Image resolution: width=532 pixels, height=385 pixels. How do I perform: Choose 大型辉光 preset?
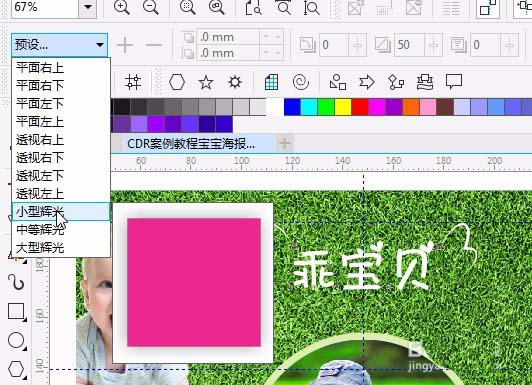(x=61, y=248)
